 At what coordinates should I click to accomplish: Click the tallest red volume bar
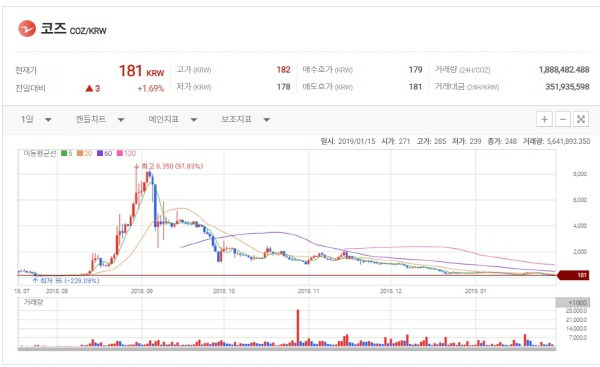tap(298, 328)
